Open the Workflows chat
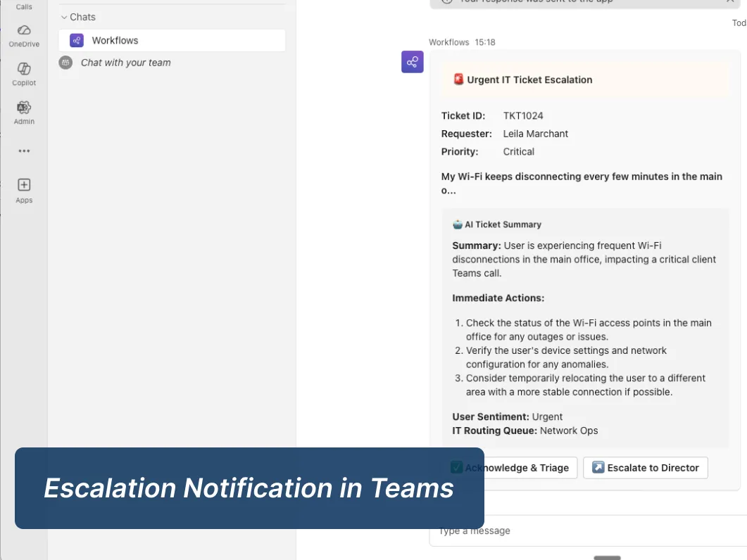747x560 pixels. coord(172,41)
